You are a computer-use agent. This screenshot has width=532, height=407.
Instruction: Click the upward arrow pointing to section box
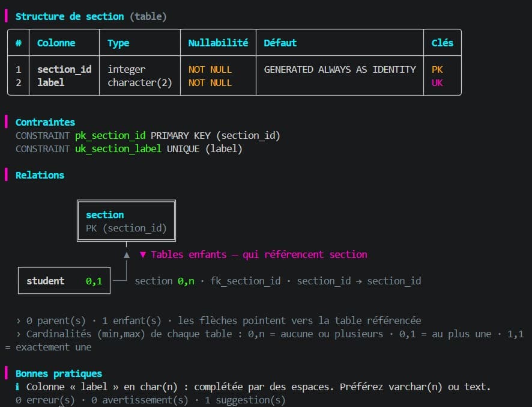click(127, 255)
